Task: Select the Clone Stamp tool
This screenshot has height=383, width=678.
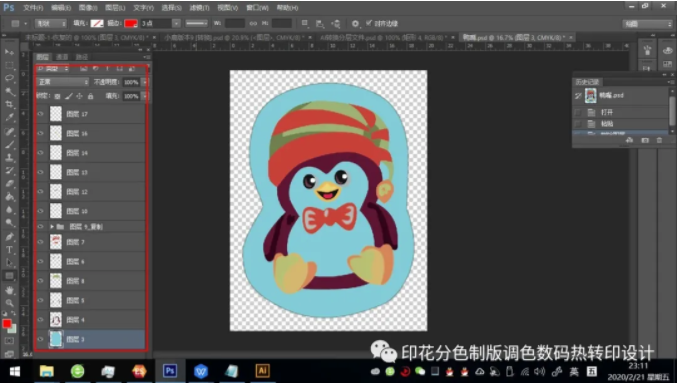Action: click(x=9, y=158)
